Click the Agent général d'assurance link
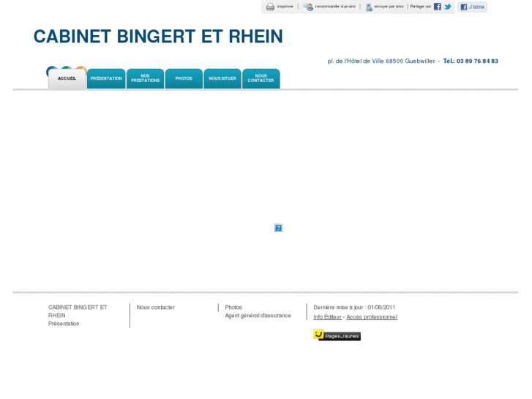Viewport: 532px width, 399px height. pyautogui.click(x=258, y=316)
